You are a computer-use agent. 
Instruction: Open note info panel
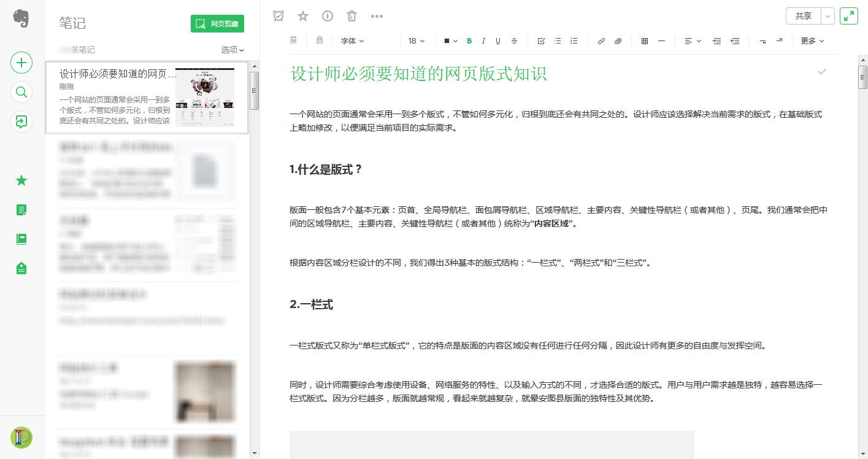[x=327, y=16]
